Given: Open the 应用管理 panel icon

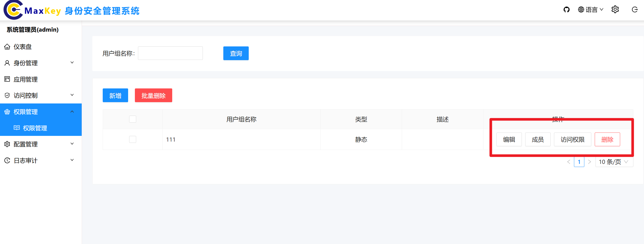Looking at the screenshot, I should (7, 79).
